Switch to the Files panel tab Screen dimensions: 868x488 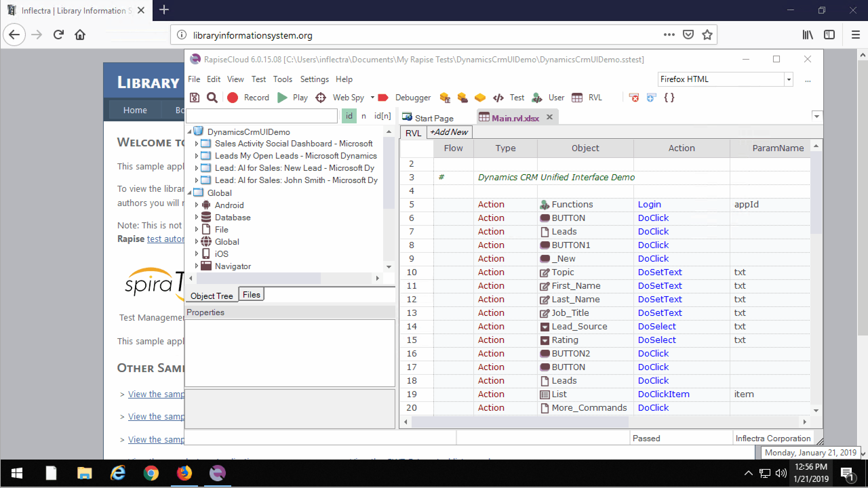point(251,294)
